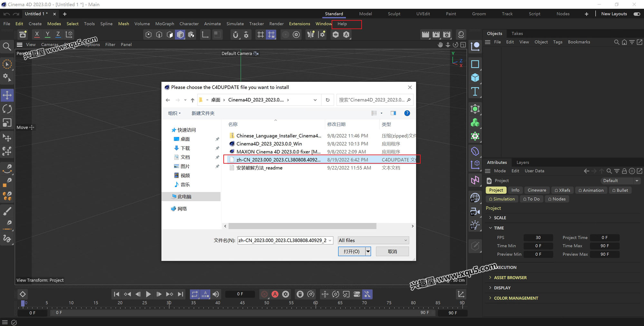Click the help question mark in dialog
Screen dimensions: 644x326
[407, 113]
